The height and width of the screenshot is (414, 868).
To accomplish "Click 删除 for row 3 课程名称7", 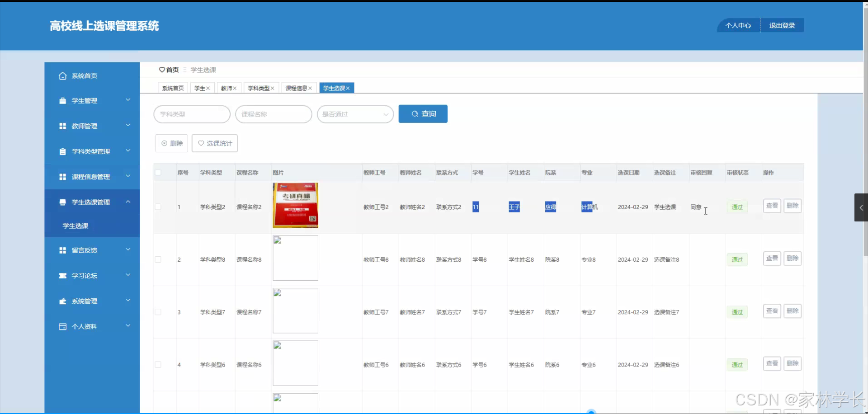I will tap(793, 310).
